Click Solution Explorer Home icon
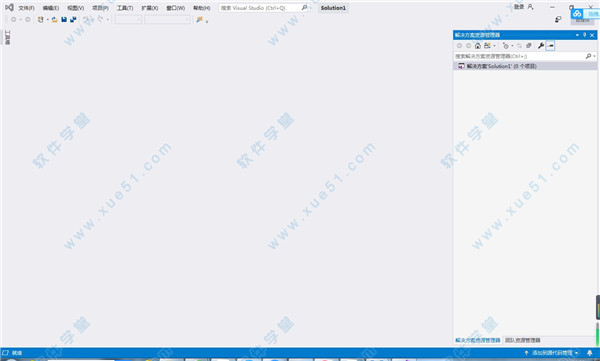The height and width of the screenshot is (361, 600). click(x=478, y=46)
